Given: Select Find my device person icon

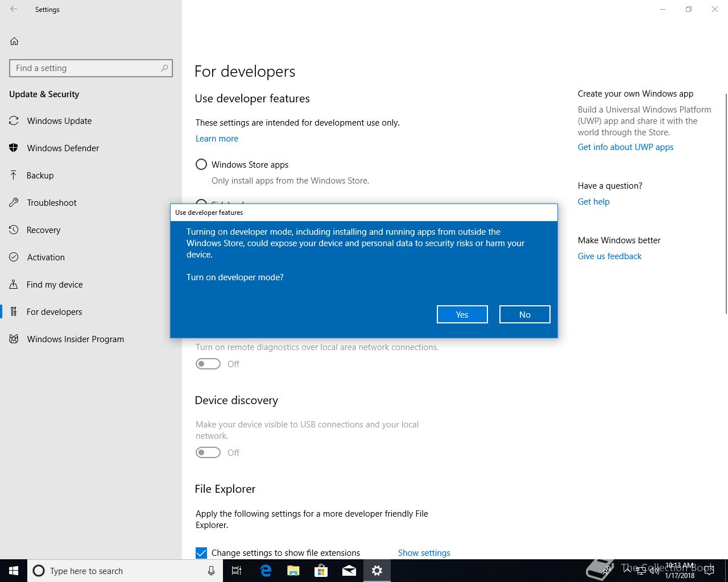Looking at the screenshot, I should click(x=14, y=284).
